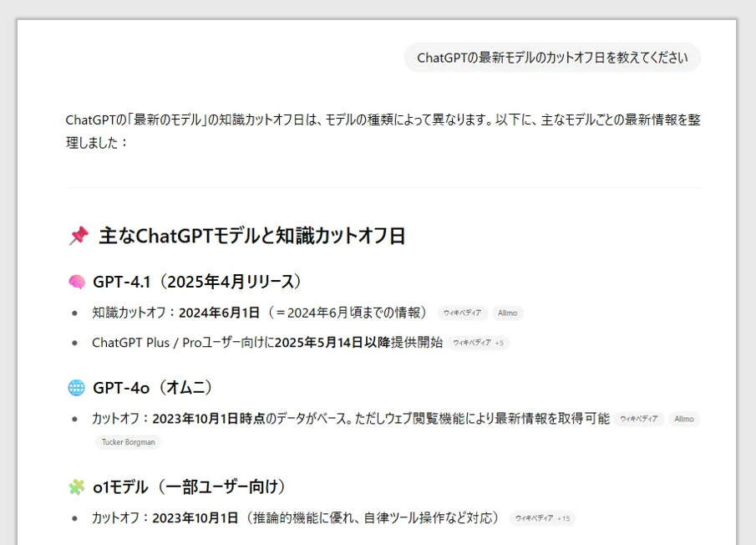
Task: Open the Allmo citation on the GPT-4o カットオフ line
Action: 684,419
